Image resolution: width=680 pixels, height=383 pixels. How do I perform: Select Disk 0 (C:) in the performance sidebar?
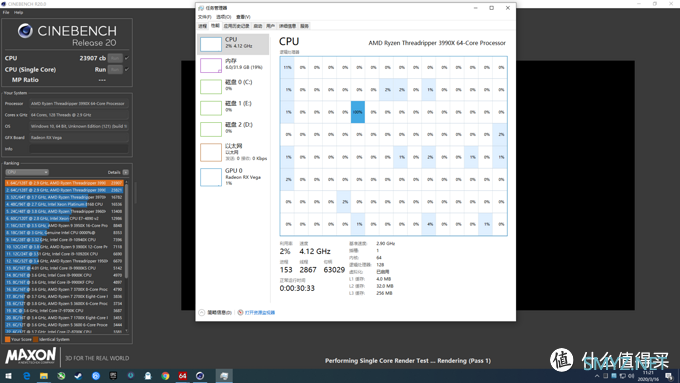pos(233,86)
